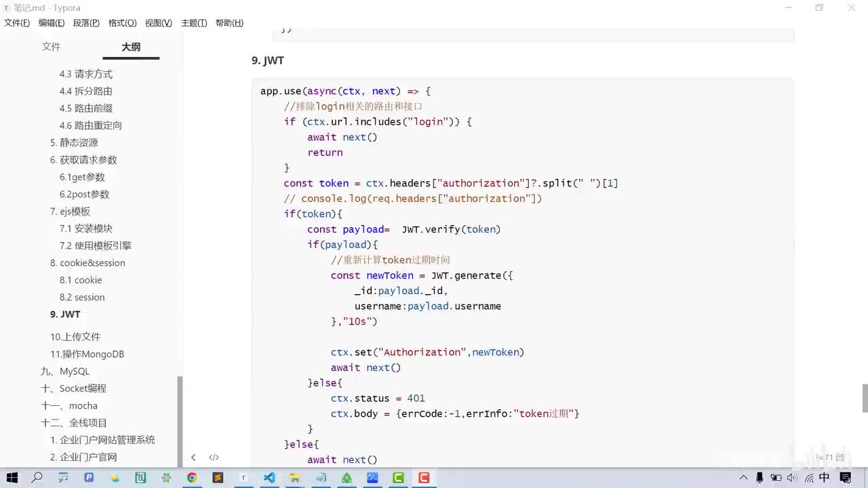Collapse the sidebar with the back arrow
Screen dimensions: 868x488
(x=193, y=457)
